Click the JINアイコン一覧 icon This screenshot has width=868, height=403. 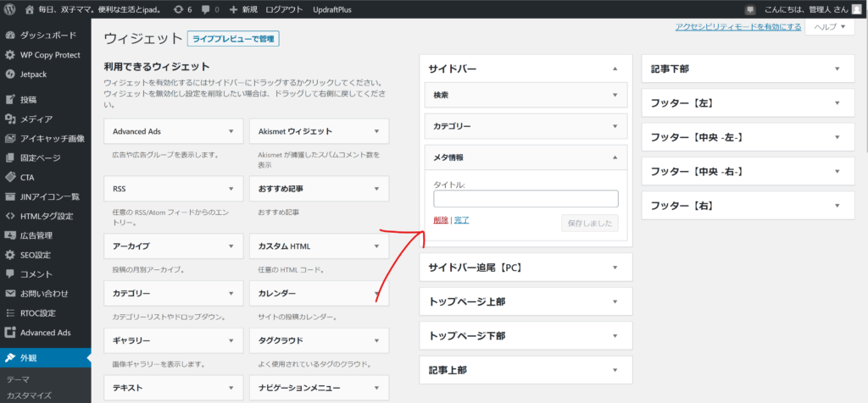(10, 196)
